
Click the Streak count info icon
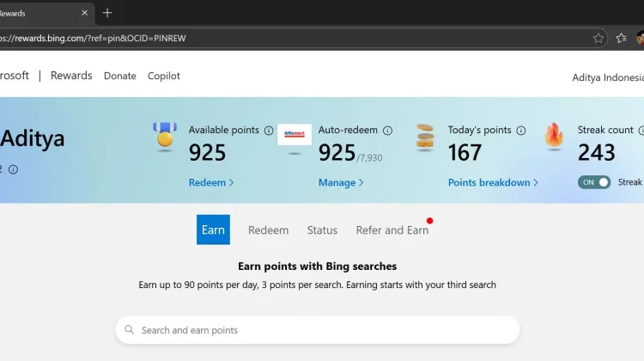641,131
